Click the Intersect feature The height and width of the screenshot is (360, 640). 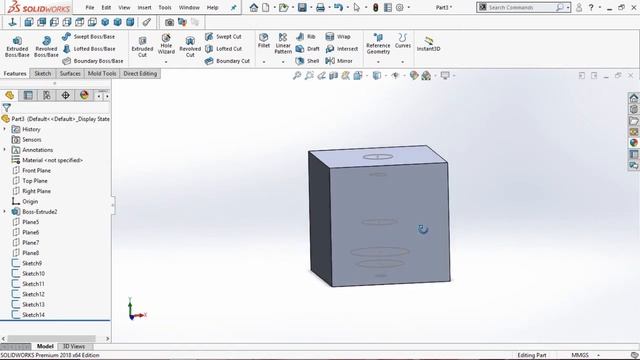click(342, 49)
